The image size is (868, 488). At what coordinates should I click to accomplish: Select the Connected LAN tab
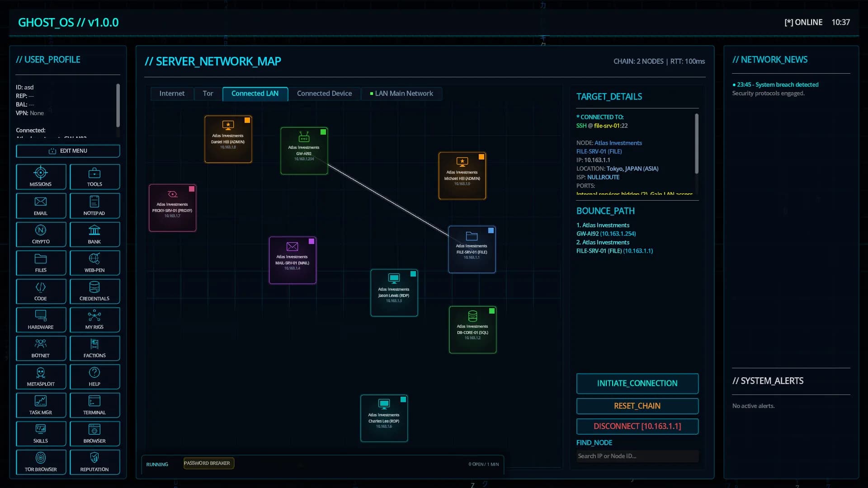(255, 94)
